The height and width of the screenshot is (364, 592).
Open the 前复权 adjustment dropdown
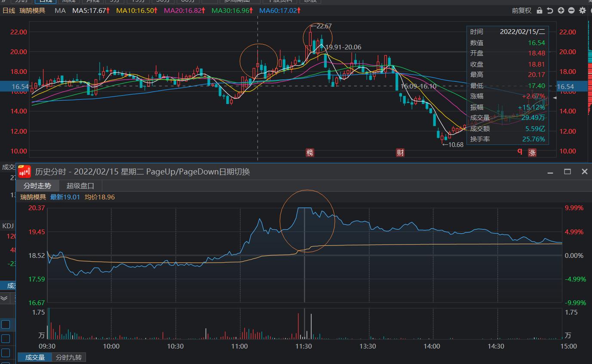coord(521,10)
